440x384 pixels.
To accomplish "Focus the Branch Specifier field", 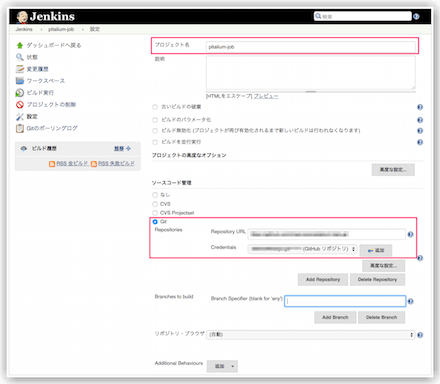I will tap(345, 301).
